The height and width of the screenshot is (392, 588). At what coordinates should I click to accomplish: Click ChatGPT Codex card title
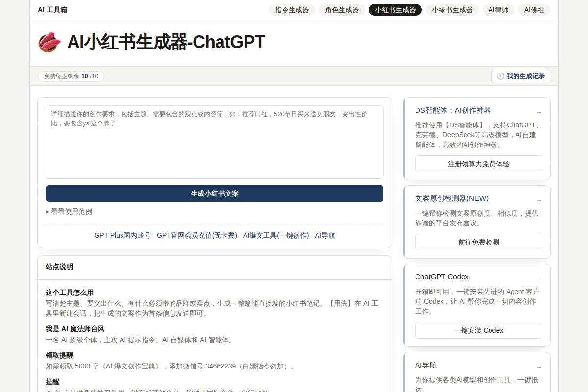[x=442, y=277]
